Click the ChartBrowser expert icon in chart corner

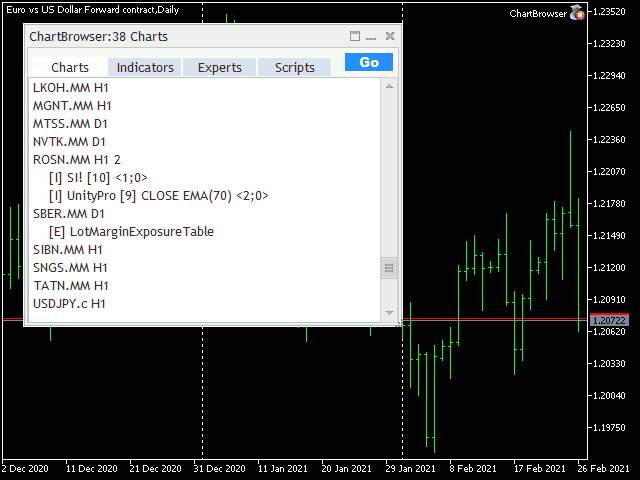[577, 13]
